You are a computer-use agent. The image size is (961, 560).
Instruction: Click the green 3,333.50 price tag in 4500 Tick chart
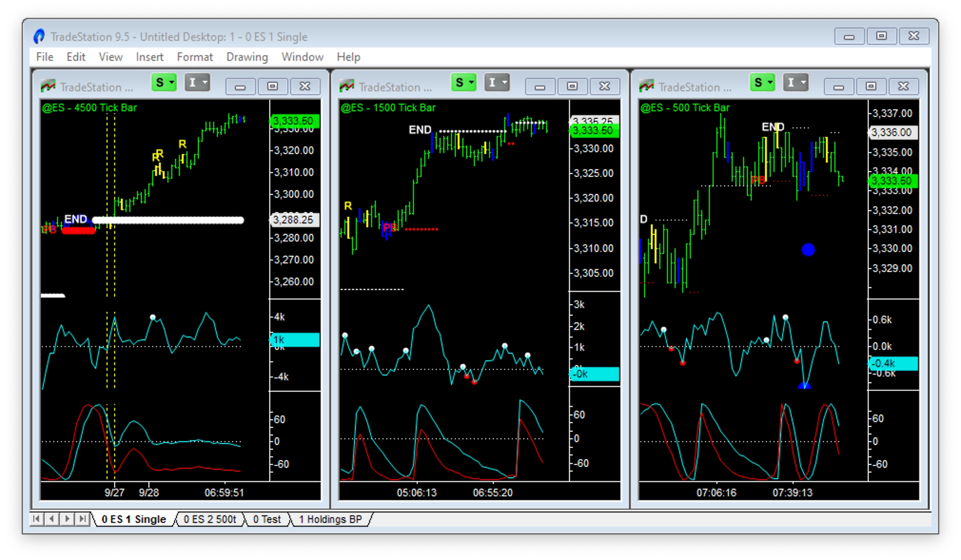tap(294, 121)
